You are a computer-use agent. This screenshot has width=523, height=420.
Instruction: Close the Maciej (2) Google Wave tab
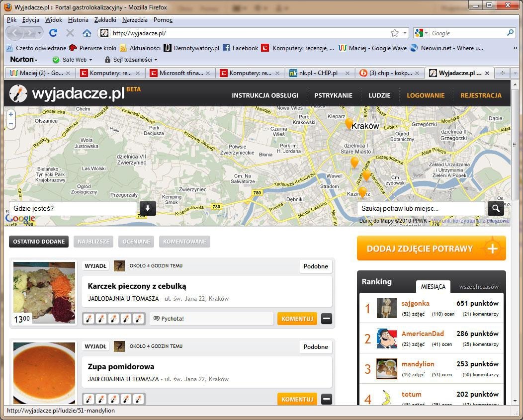point(68,73)
